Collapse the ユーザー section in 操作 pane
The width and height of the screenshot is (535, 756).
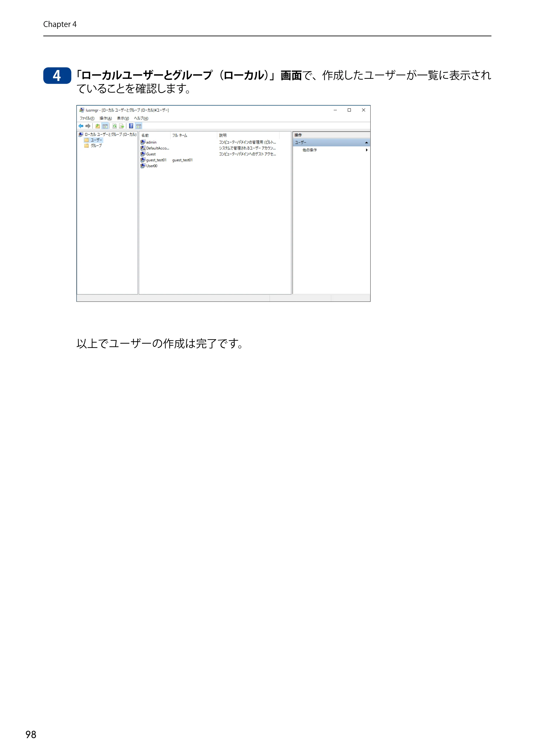coord(366,143)
